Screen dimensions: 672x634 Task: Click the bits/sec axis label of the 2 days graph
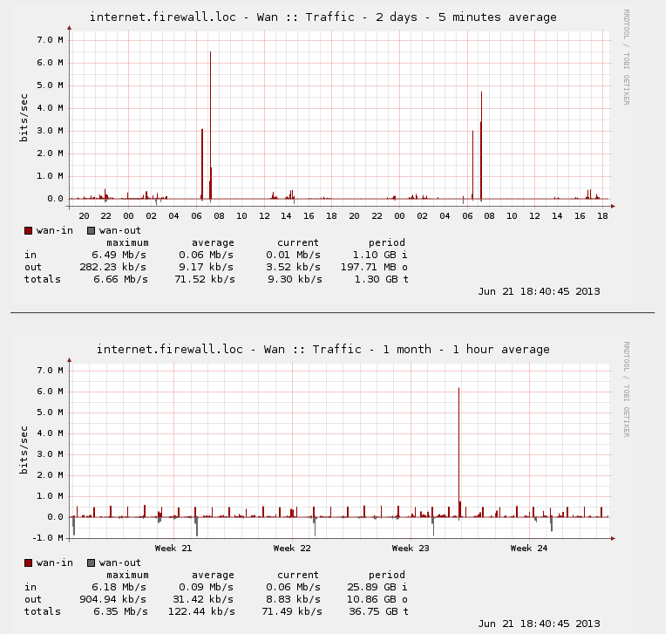point(24,117)
